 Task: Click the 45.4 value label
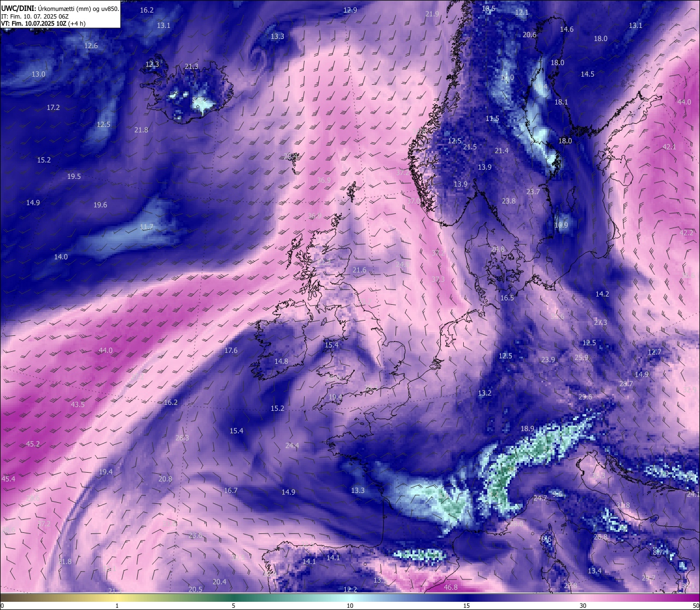point(8,479)
